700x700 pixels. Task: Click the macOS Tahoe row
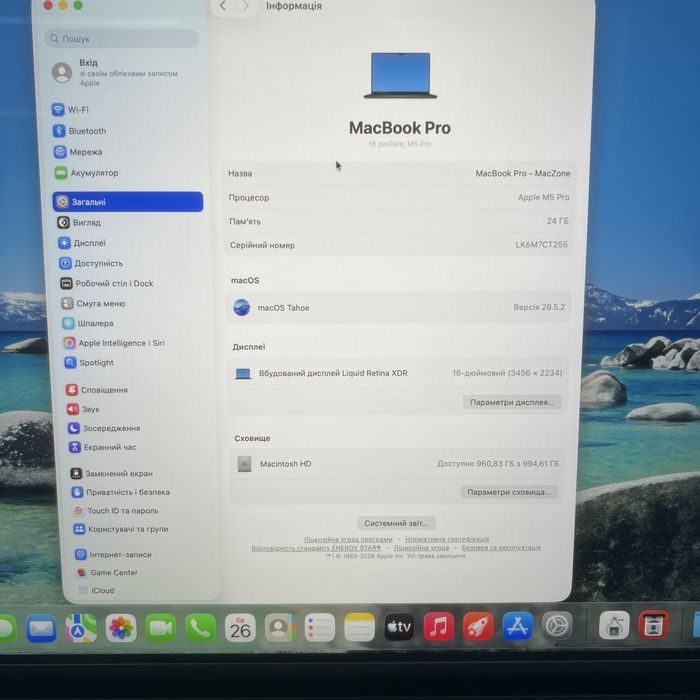[398, 307]
